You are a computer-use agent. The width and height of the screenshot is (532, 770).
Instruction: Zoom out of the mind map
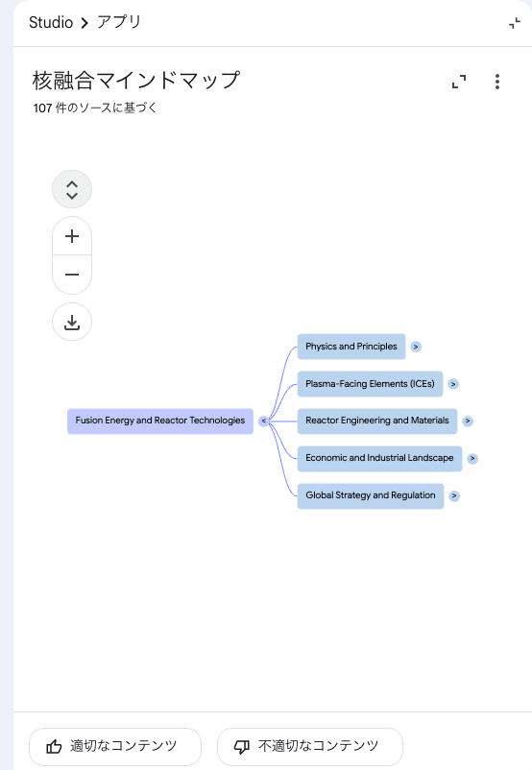coord(72,275)
